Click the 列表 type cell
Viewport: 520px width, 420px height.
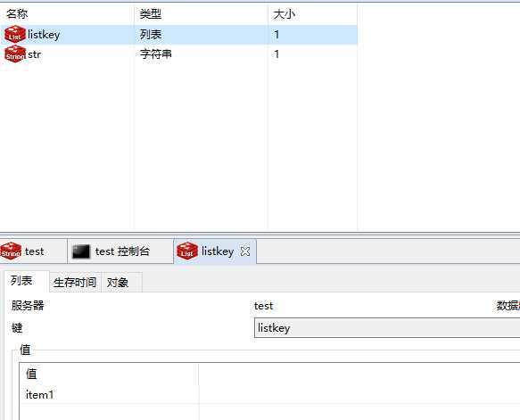(x=151, y=35)
